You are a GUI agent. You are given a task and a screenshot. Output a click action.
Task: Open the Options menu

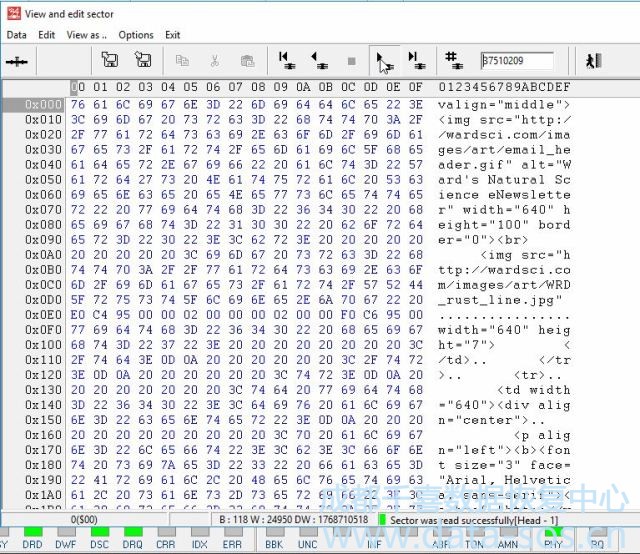tap(136, 35)
